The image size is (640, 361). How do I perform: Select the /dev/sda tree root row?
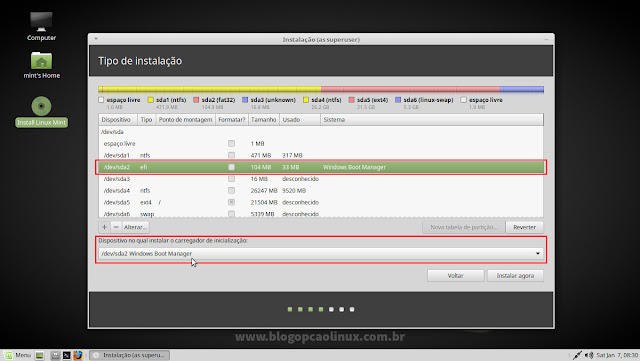[321, 132]
